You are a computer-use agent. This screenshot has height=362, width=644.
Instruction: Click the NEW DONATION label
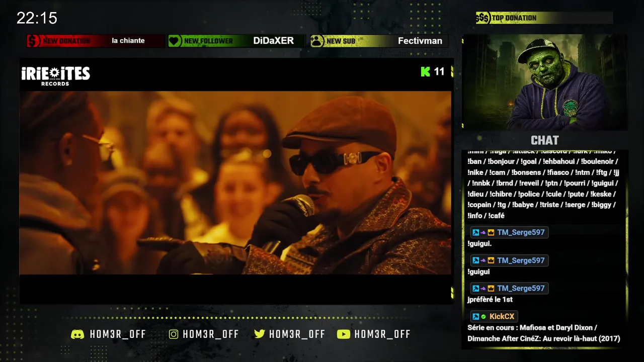pyautogui.click(x=66, y=41)
